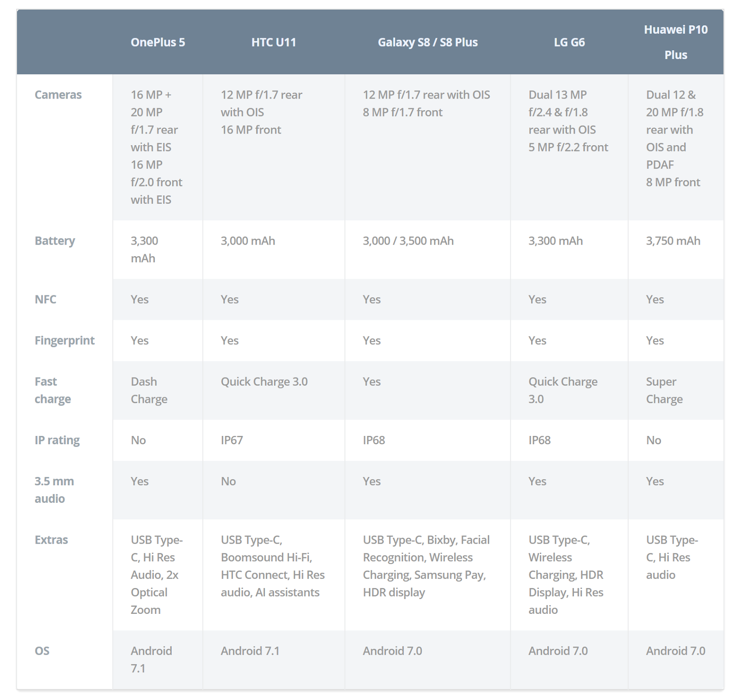Screen dimensions: 737x700
Task: Select the HTC U11 column header
Action: (274, 42)
